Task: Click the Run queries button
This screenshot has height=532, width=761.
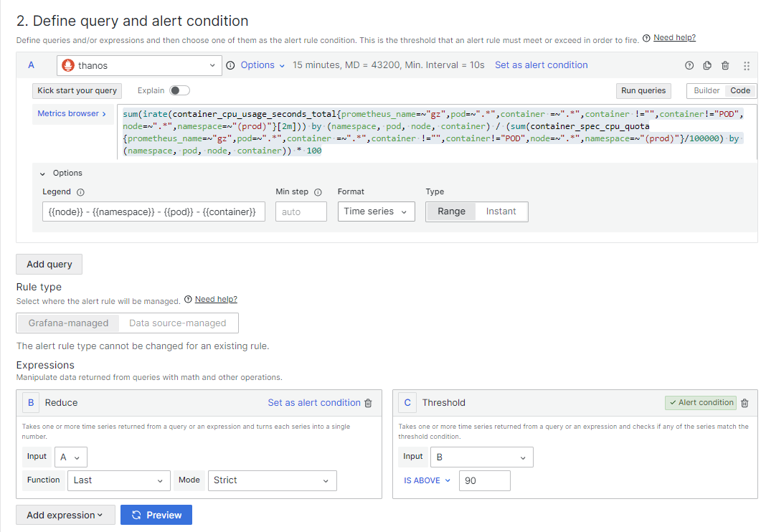Action: 643,90
